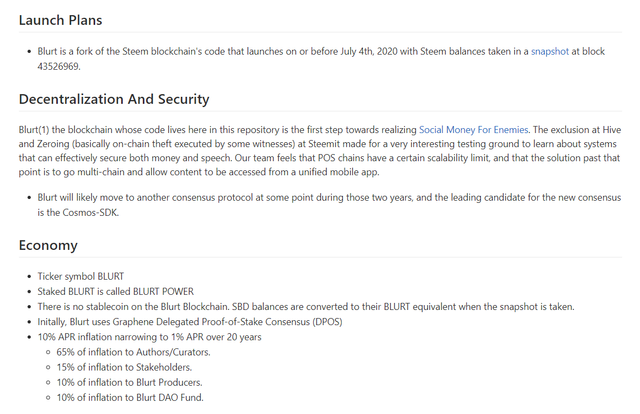Click the Economy heading
The width and height of the screenshot is (640, 414).
pyautogui.click(x=48, y=245)
